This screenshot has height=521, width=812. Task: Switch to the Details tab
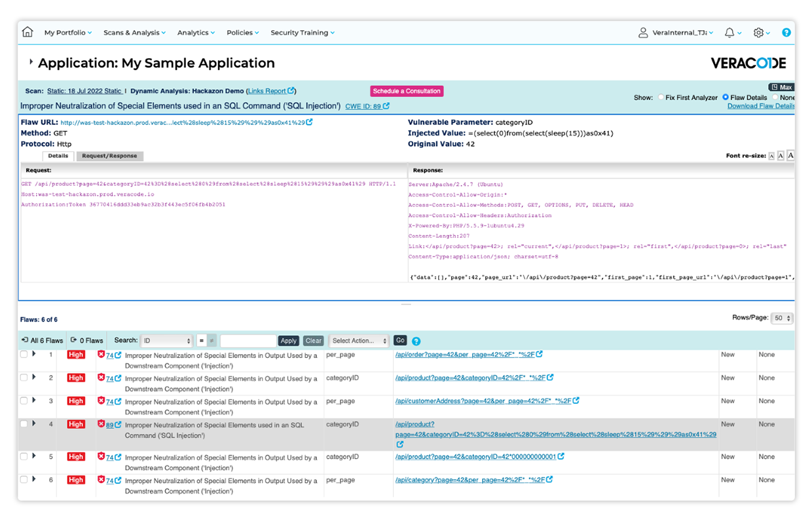coord(58,156)
